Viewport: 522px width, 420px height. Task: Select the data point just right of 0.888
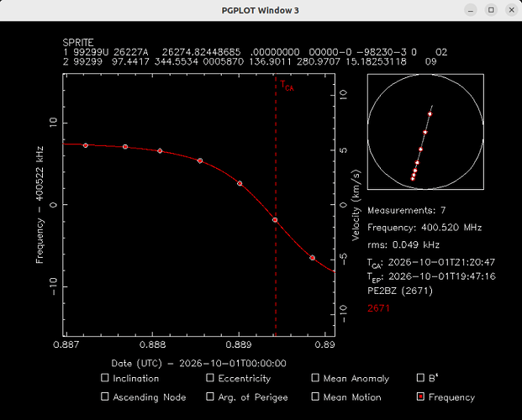pos(160,150)
